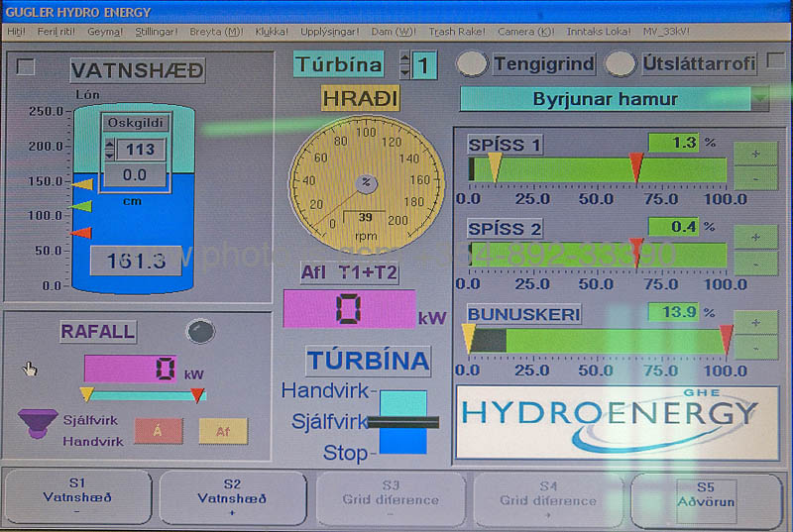Click the 39 rpm gauge readout

(x=365, y=217)
